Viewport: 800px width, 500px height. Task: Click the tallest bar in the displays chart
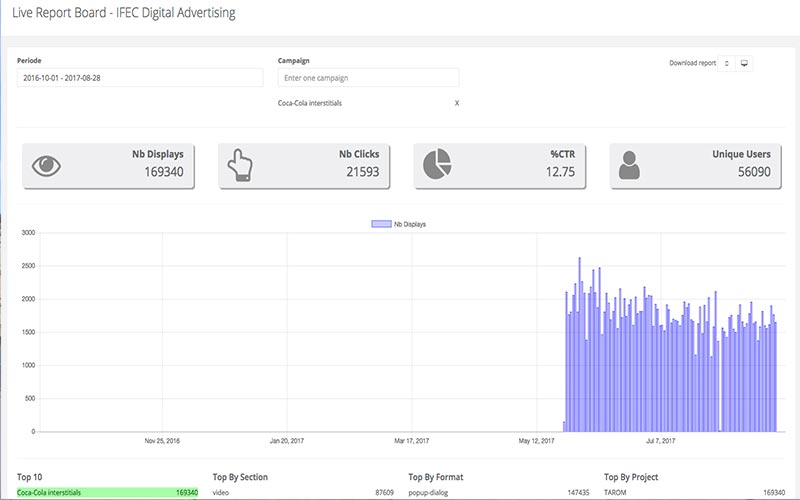(x=580, y=344)
